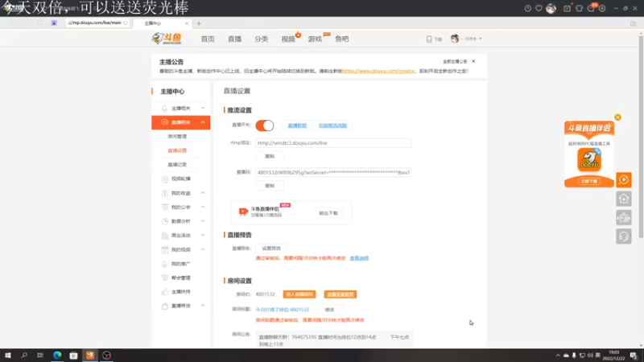Go to 游戏 in the top navigation
Image resolution: width=644 pixels, height=362 pixels.
(315, 39)
